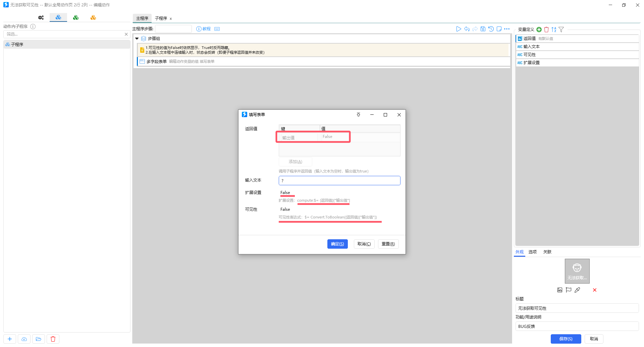Image resolution: width=644 pixels, height=347 pixels.
Task: Click the run (play) icon in steps toolbar
Action: 459,29
